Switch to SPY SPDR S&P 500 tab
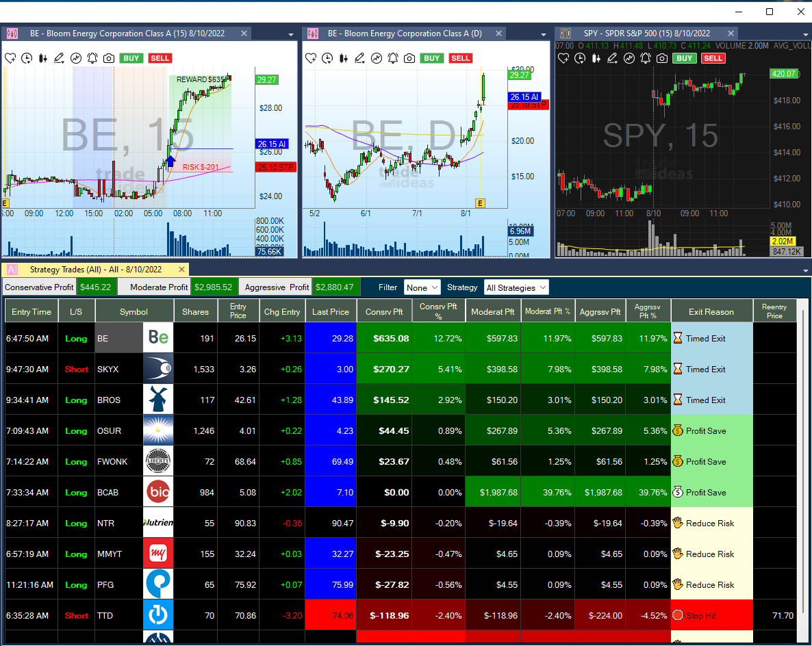Screen dimensions: 812x646 647,34
